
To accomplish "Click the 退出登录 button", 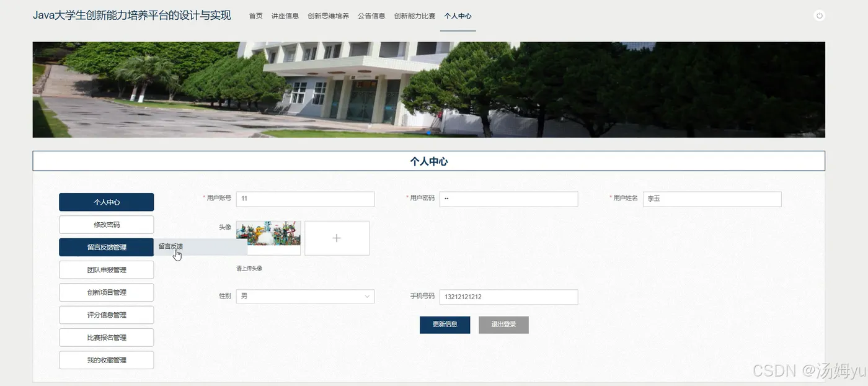I will pos(503,325).
